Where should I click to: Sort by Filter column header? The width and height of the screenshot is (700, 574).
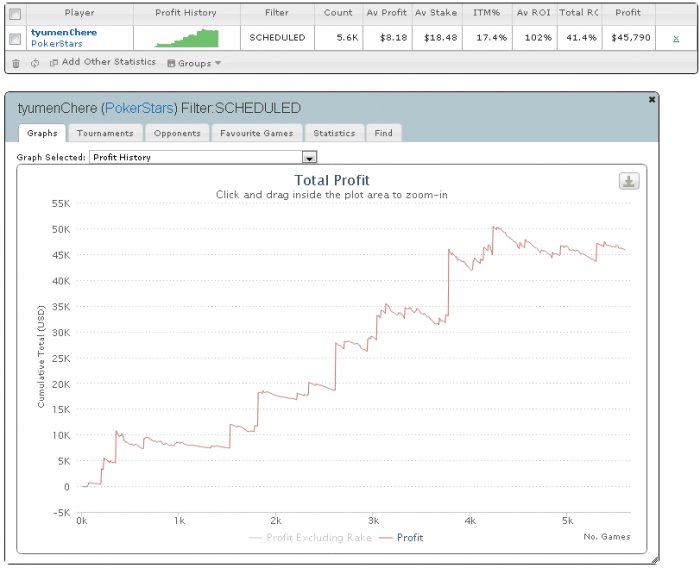[x=277, y=13]
